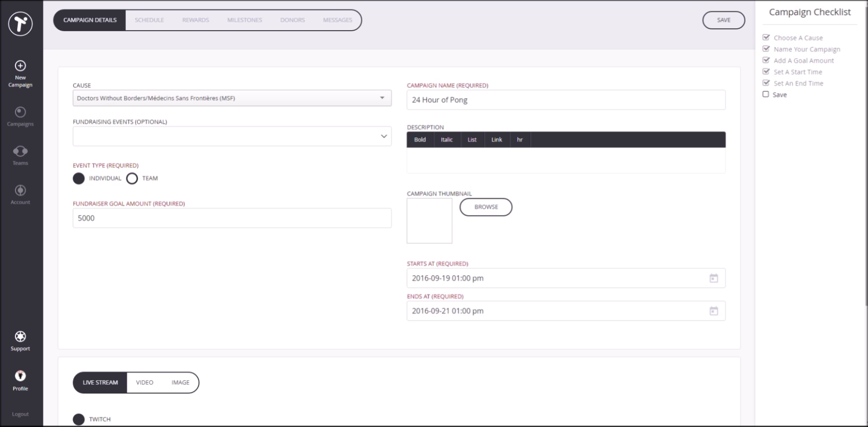Open the Profile avatar icon

pyautogui.click(x=21, y=376)
